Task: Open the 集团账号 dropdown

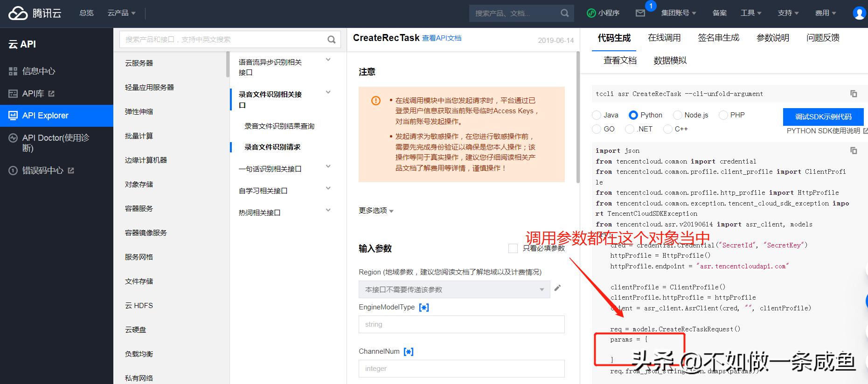Action: [679, 13]
